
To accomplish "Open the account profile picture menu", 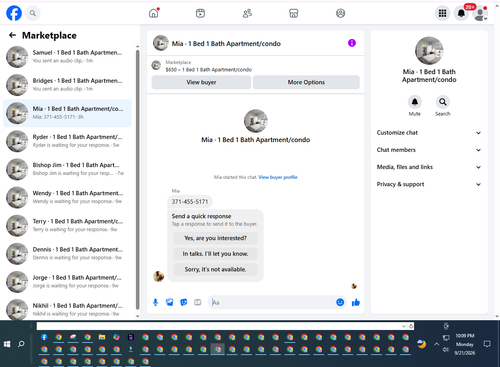I will click(x=480, y=13).
